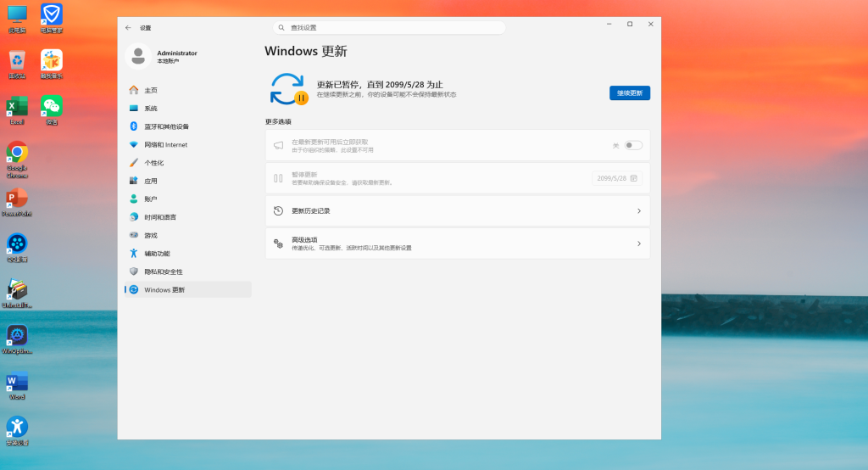868x470 pixels.
Task: Select 网络和 Internet in sidebar
Action: click(x=187, y=145)
